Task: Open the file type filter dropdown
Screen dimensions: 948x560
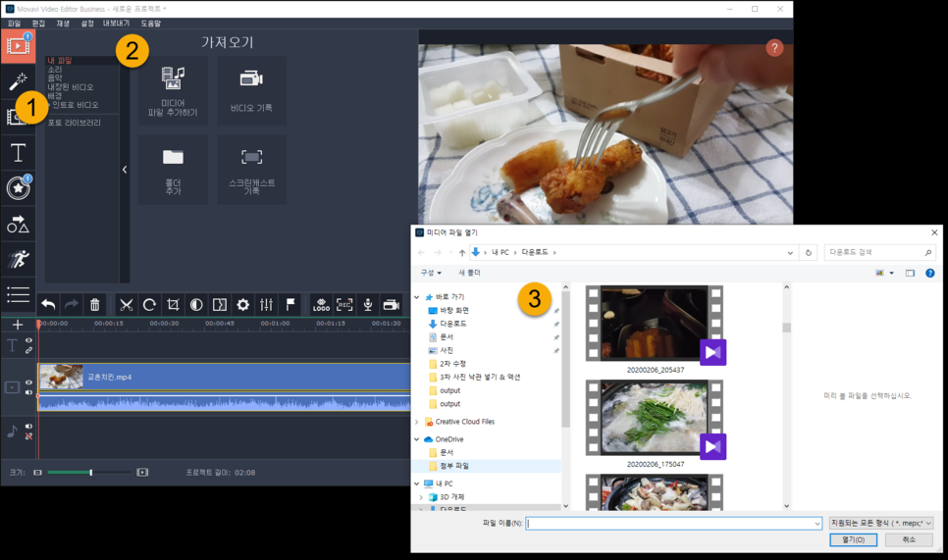Action: 881,523
